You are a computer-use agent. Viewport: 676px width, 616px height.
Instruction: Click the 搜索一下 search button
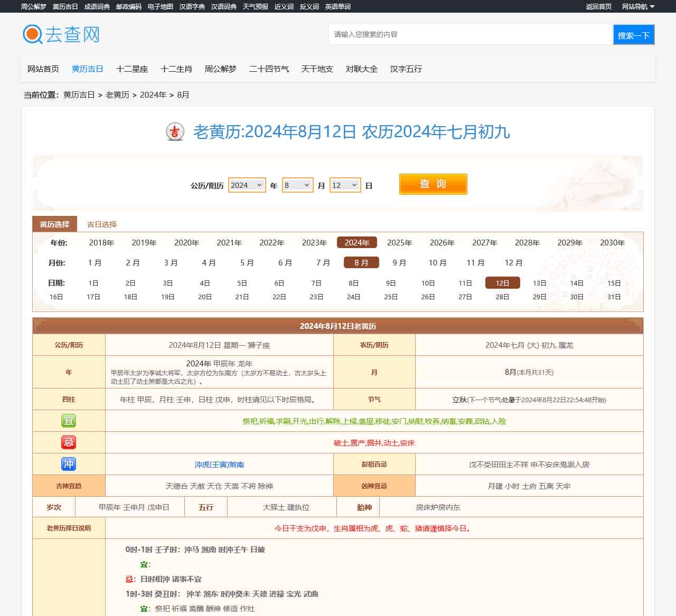[633, 35]
